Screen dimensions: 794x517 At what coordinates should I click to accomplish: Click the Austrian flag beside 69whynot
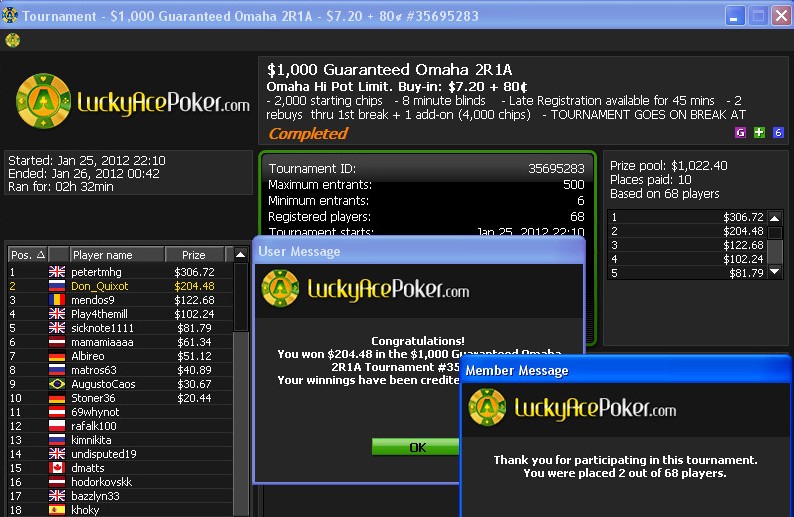57,412
